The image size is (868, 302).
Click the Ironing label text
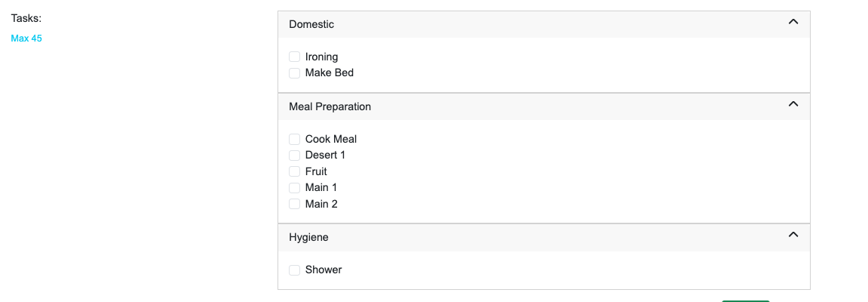click(321, 57)
